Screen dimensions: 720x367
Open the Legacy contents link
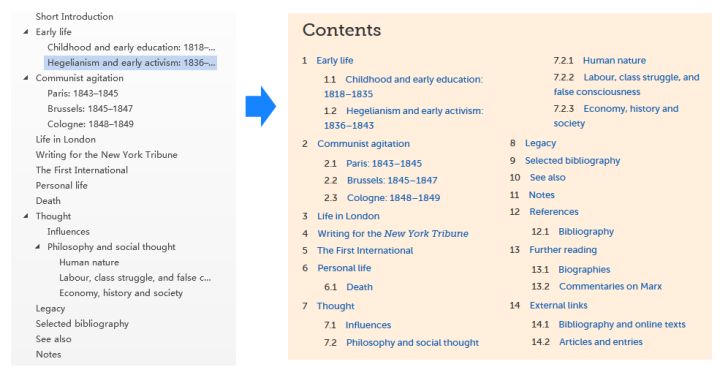(540, 143)
